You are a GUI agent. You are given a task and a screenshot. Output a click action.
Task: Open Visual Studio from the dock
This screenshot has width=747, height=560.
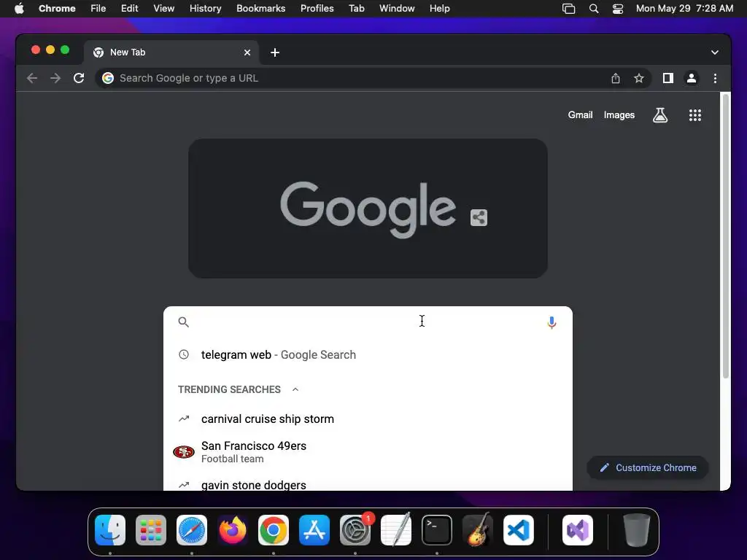coord(578,530)
